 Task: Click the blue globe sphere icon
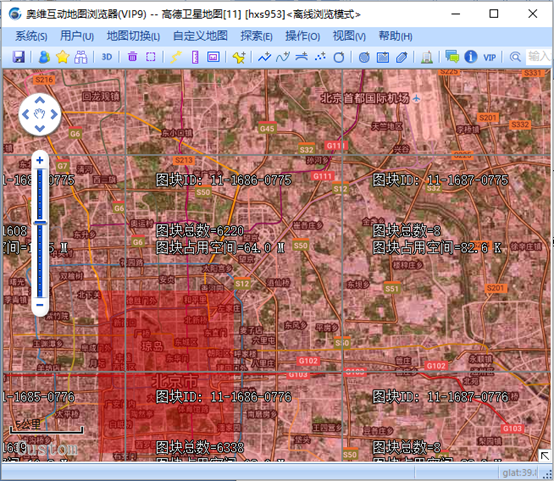364,57
